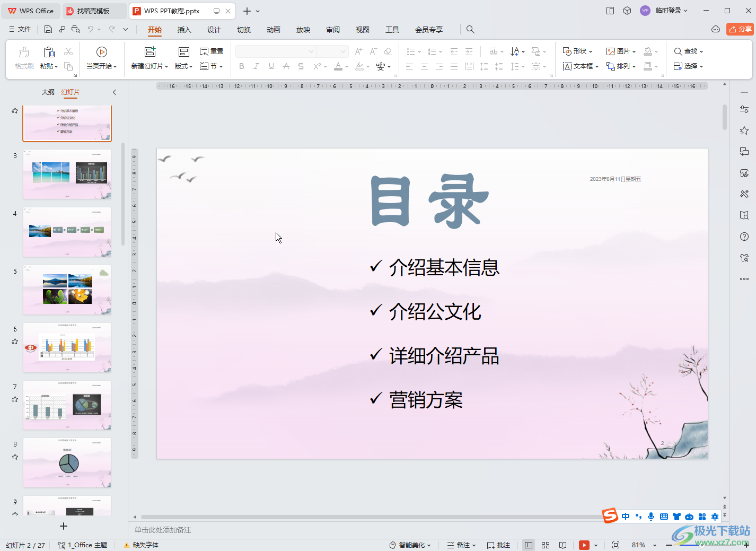The height and width of the screenshot is (551, 756).
Task: Toggle left text alignment
Action: 409,66
